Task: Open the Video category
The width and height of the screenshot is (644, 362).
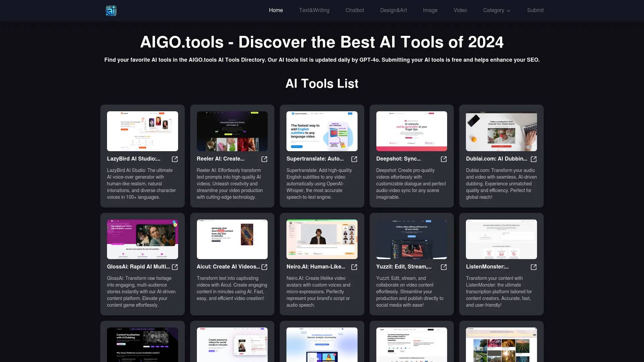Action: pos(460,10)
